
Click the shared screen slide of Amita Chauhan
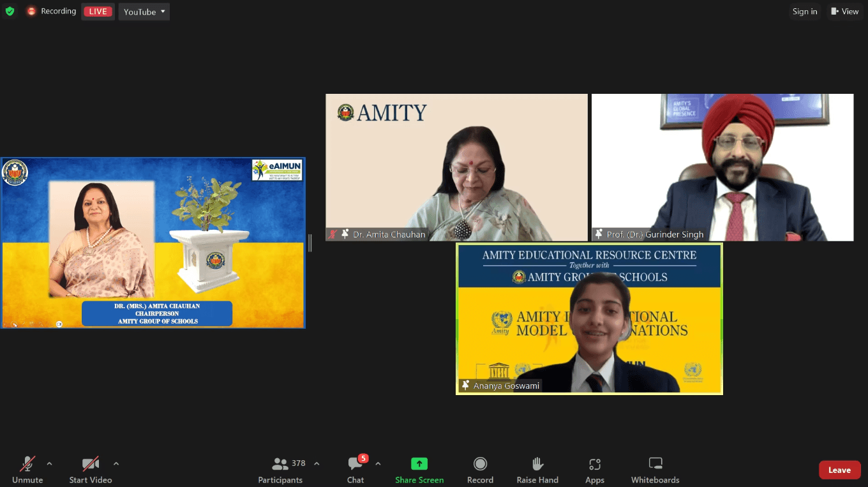click(x=153, y=243)
